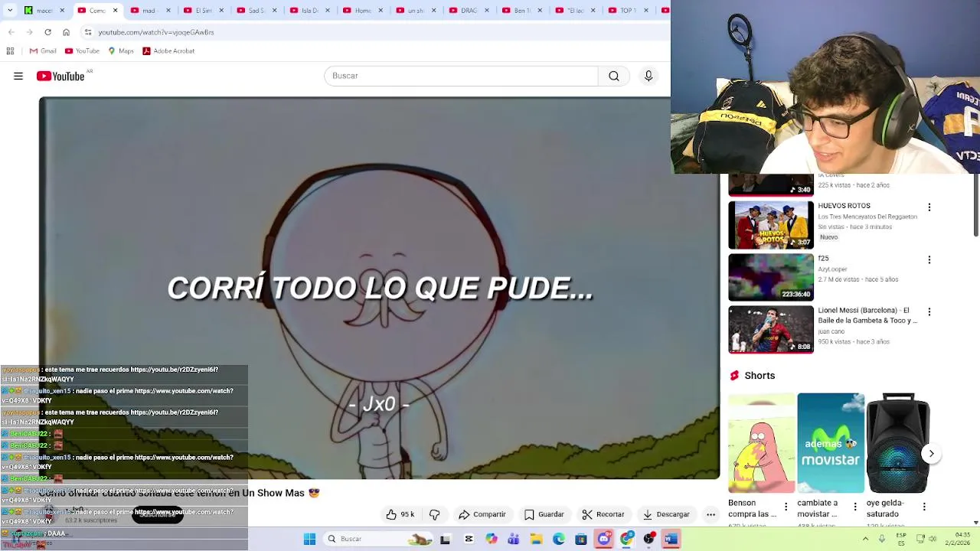Open the HUEVOS ROTOS video thumbnail
Viewport: 980px width, 551px height.
(x=771, y=225)
